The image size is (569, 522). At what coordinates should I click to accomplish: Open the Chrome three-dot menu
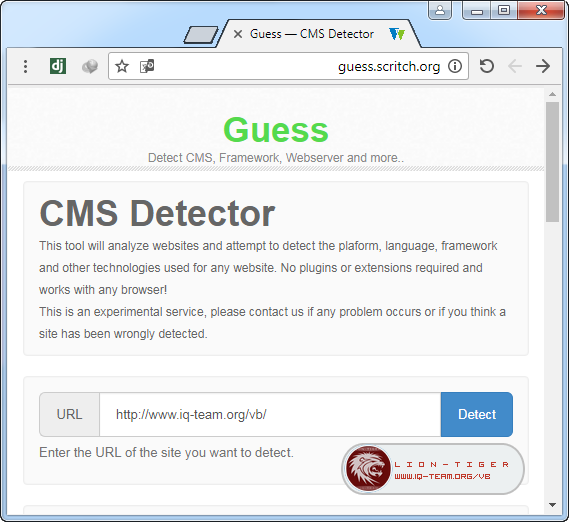pyautogui.click(x=25, y=66)
